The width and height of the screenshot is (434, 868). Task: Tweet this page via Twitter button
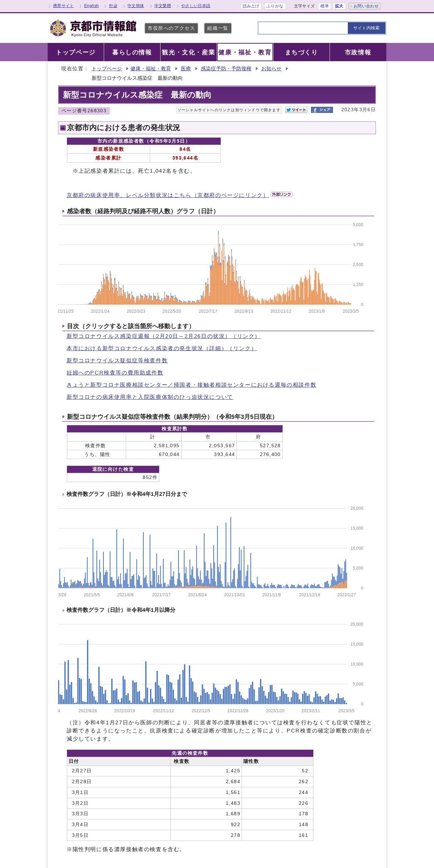coord(296,110)
